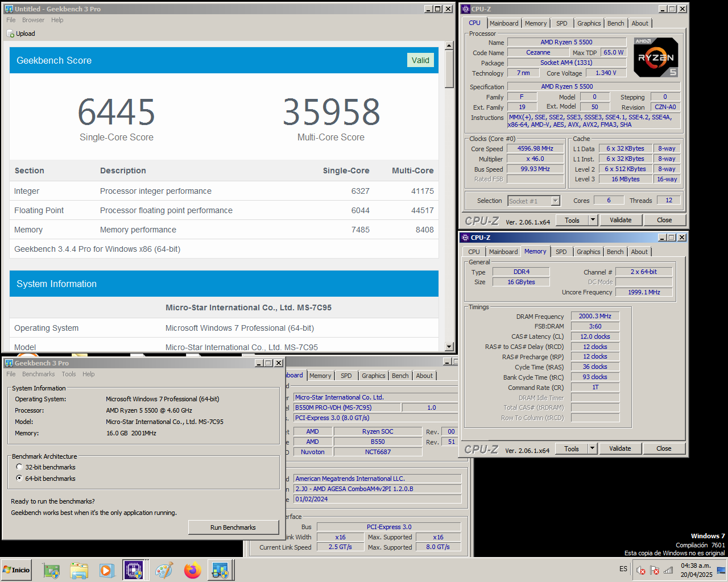The image size is (728, 582).
Task: Click the DRAM Frequency value 2000.3 MHz
Action: [595, 316]
